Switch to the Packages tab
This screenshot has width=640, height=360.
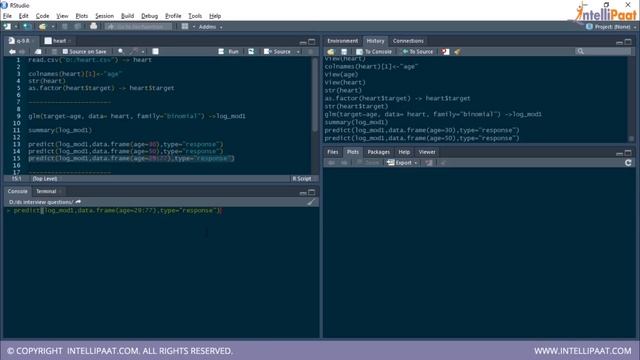[378, 152]
